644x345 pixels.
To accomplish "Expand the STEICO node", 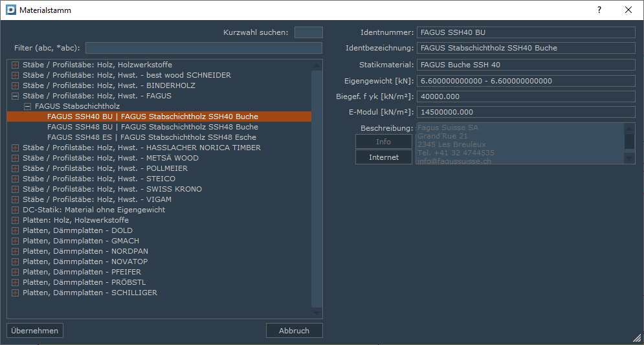I will [15, 179].
